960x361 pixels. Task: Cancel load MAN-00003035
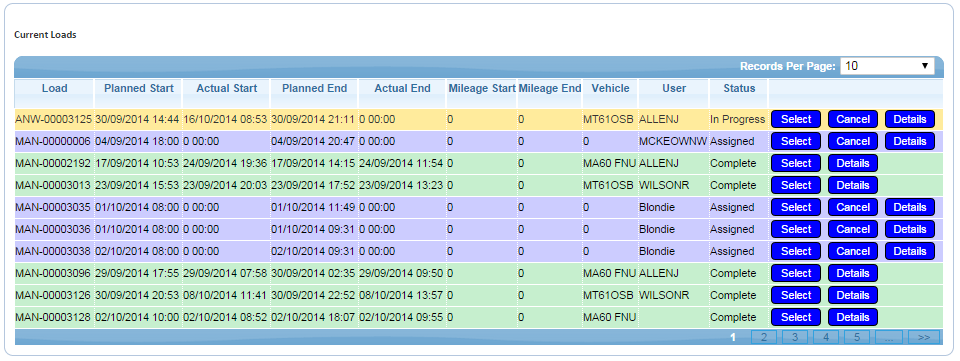(853, 207)
